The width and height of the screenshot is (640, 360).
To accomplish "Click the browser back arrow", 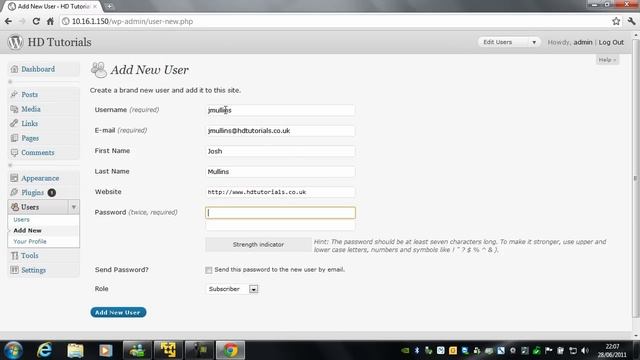I will (8, 21).
